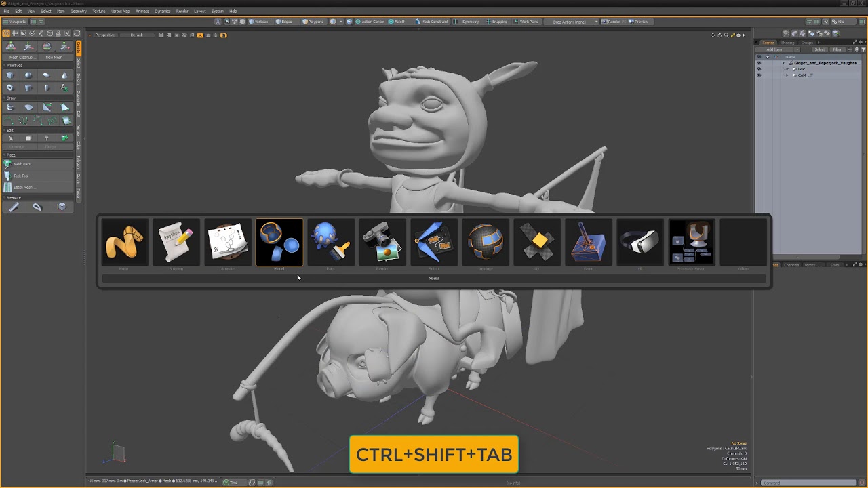Expand the CAM_LIT tree item

point(787,75)
